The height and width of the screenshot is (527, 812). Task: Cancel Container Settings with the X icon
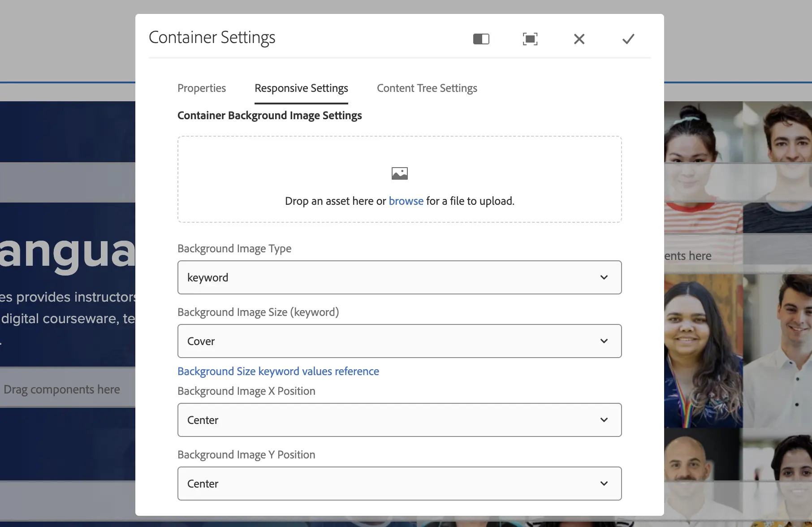point(579,39)
